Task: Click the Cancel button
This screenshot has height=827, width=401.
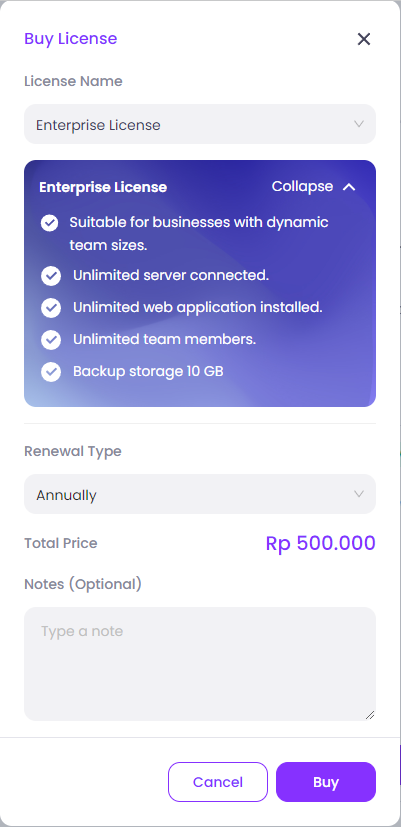Action: pyautogui.click(x=218, y=782)
